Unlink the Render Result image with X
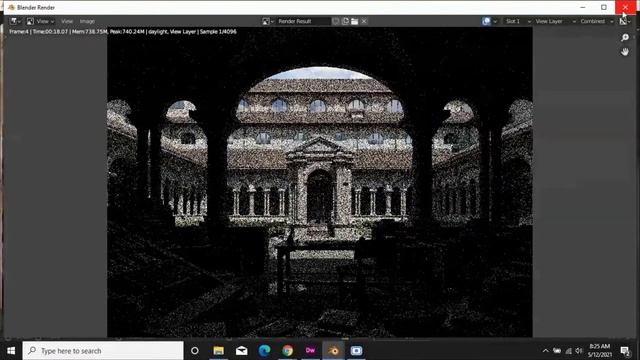Screen dimensions: 640x360 tap(364, 21)
